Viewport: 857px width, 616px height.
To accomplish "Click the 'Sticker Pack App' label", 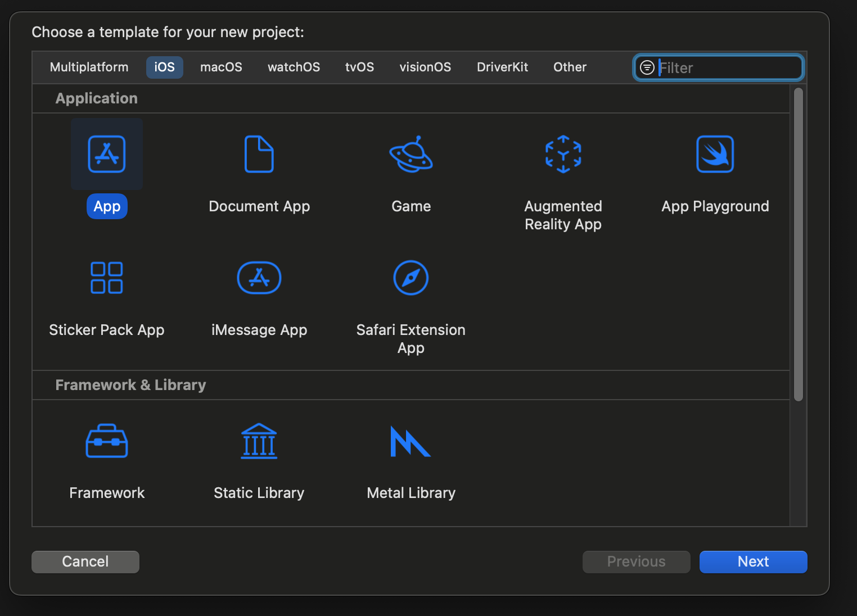I will pos(107,330).
